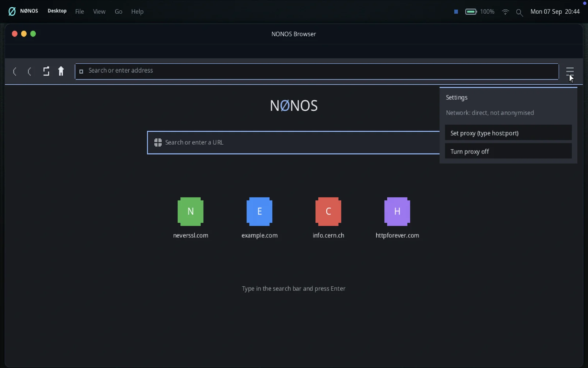The height and width of the screenshot is (368, 588).
Task: Open the View menu
Action: (x=99, y=11)
